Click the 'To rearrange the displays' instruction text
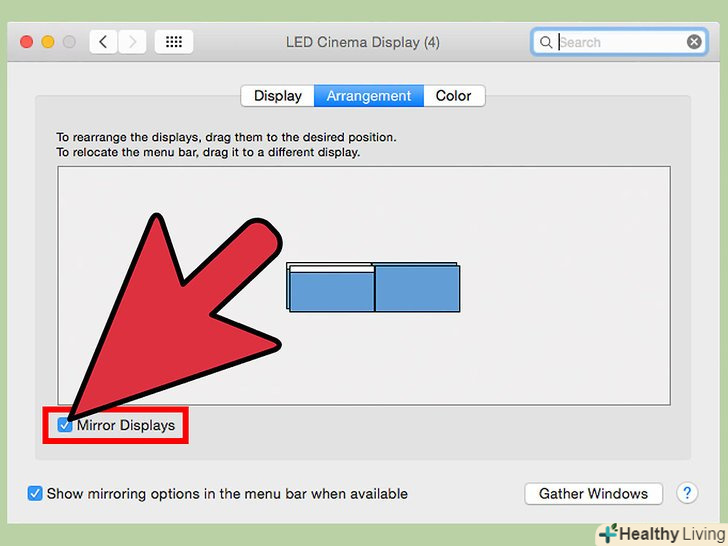 (226, 137)
